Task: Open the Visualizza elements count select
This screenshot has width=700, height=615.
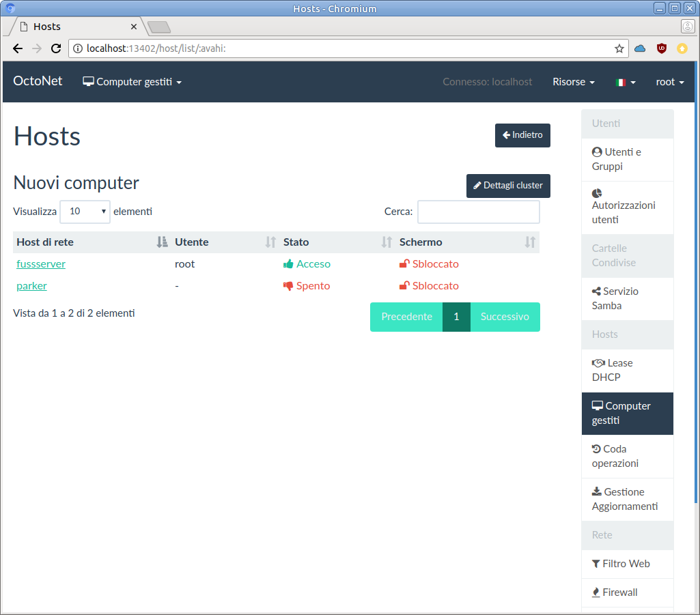Action: [x=85, y=212]
